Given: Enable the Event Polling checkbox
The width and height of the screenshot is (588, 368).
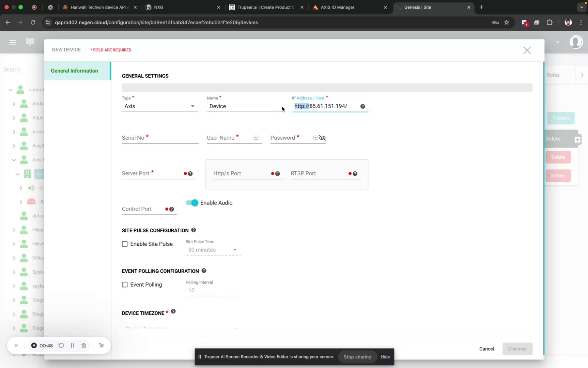Looking at the screenshot, I should click(125, 285).
